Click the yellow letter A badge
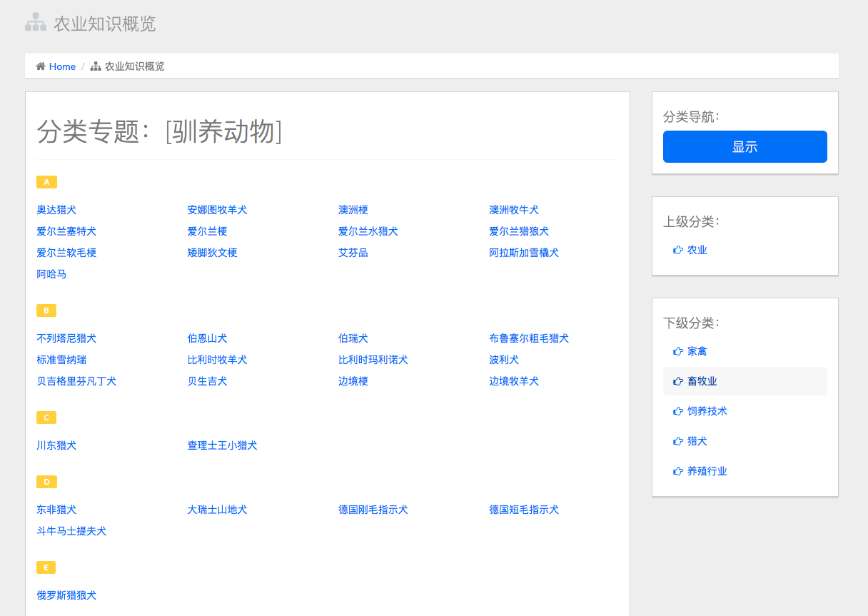Image resolution: width=868 pixels, height=616 pixels. (46, 182)
